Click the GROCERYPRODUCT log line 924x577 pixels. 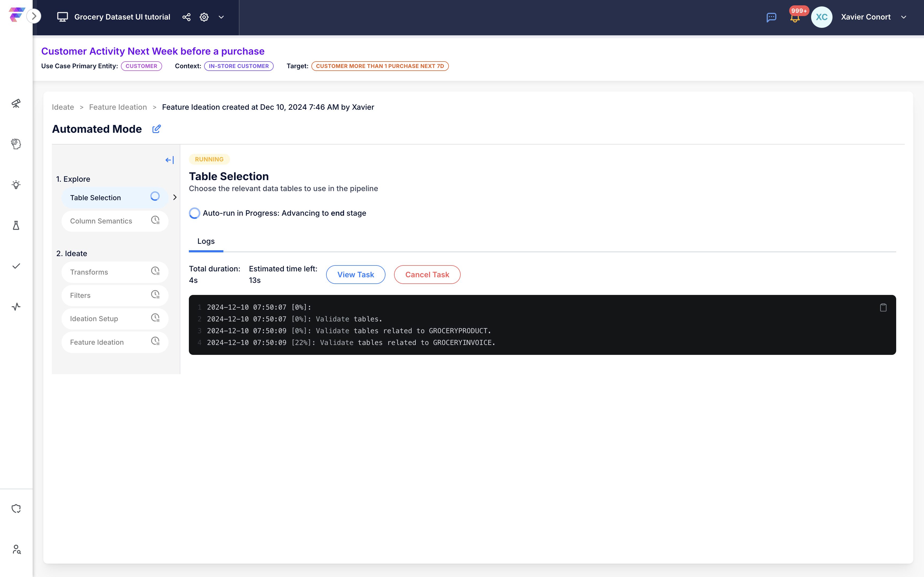pos(349,331)
